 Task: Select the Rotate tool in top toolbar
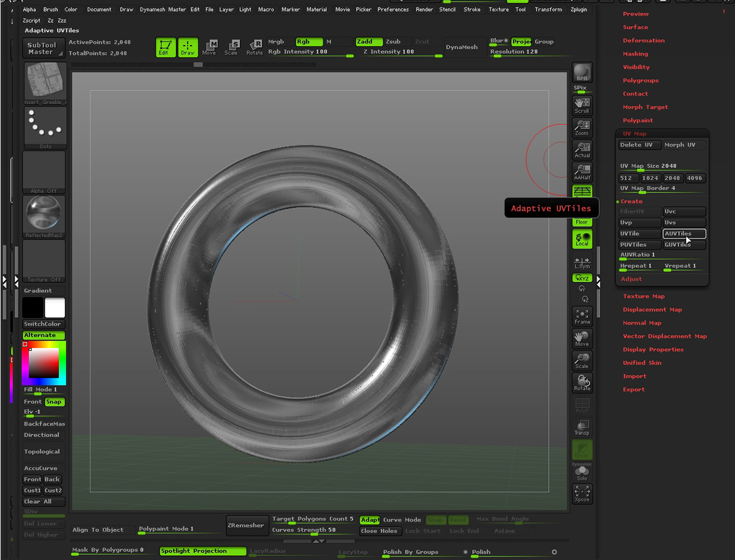255,47
